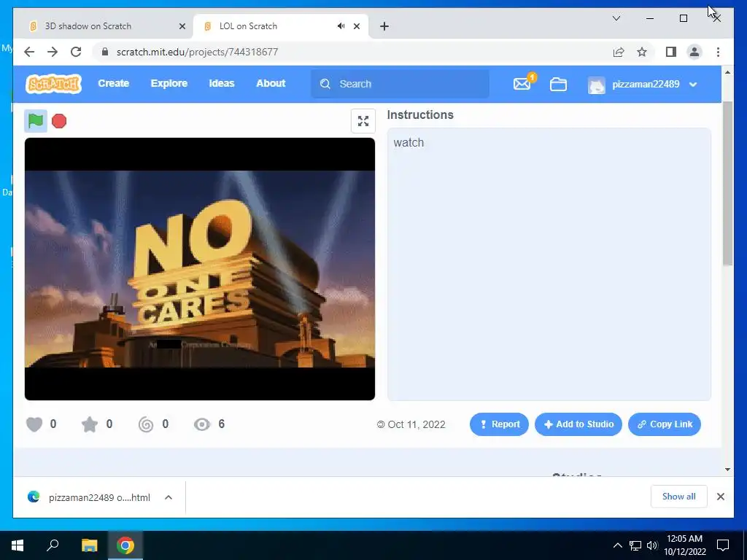Open the volume tray icon
The height and width of the screenshot is (560, 747).
coord(652,545)
